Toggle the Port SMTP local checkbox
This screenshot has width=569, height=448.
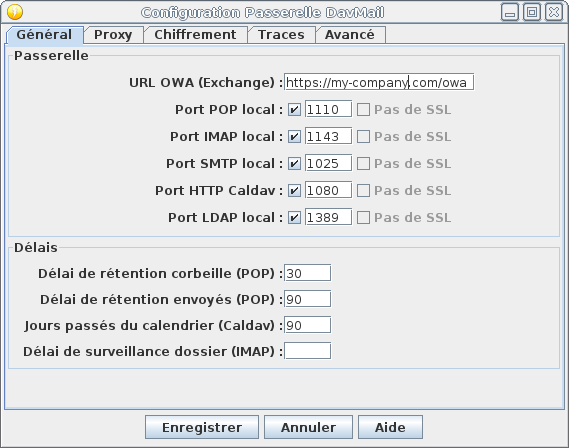point(294,164)
